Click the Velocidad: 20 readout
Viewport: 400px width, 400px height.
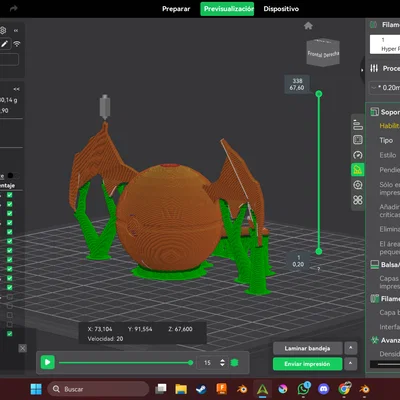point(105,339)
